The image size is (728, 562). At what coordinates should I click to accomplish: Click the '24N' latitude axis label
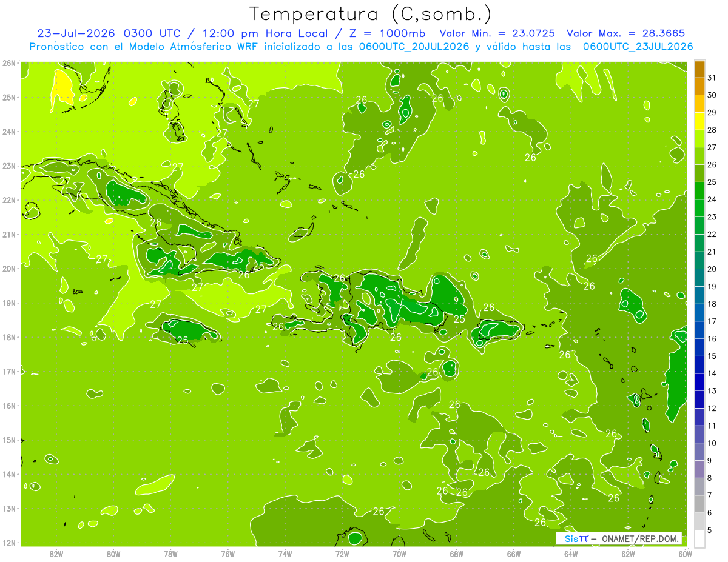8,132
